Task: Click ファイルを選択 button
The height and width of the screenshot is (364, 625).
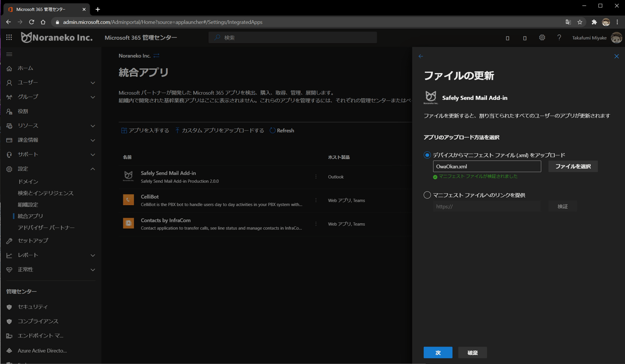Action: 573,166
